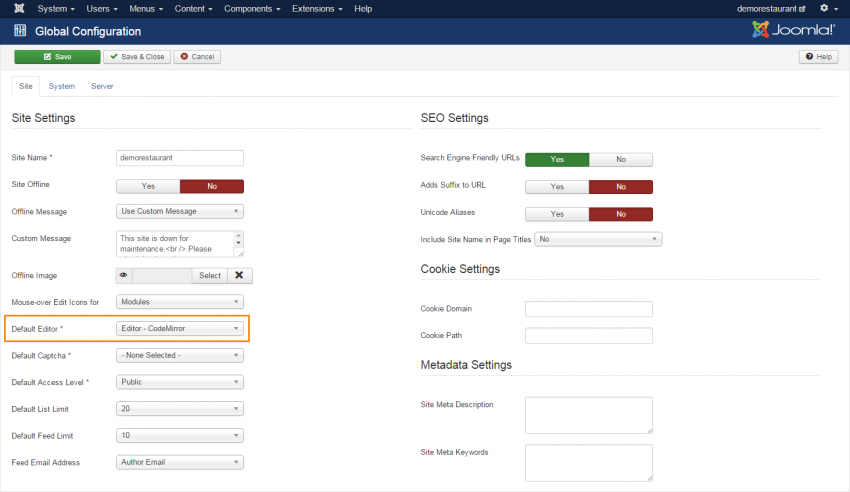This screenshot has height=492, width=850.
Task: Open the Offline Message dropdown
Action: coord(180,211)
